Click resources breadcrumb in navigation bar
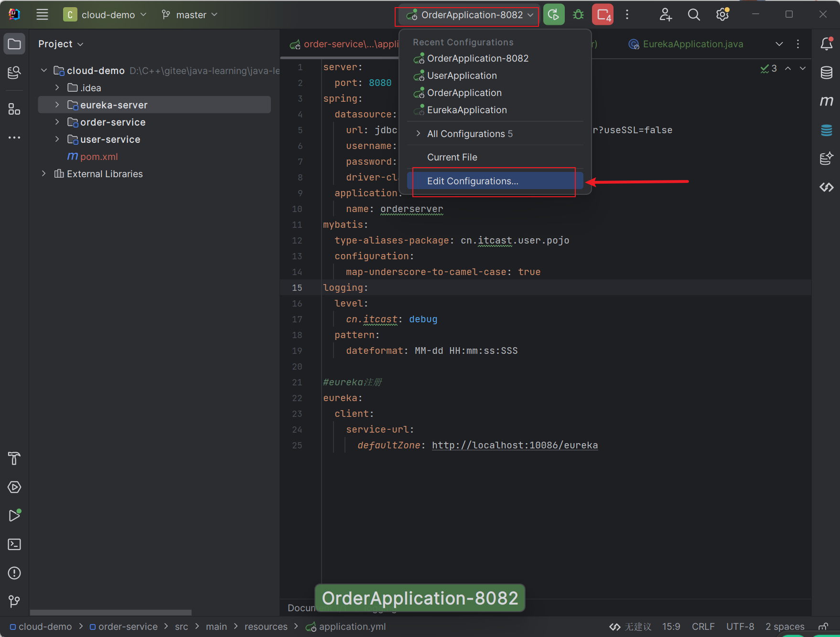840x637 pixels. (266, 627)
